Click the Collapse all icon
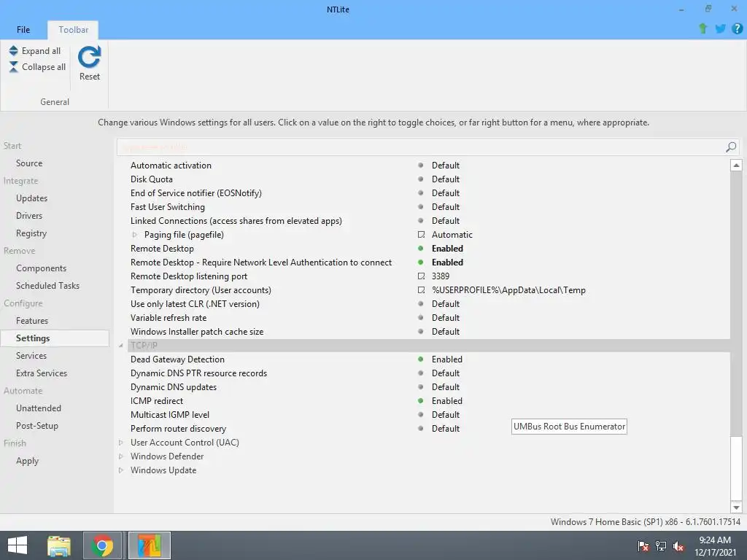 click(x=13, y=66)
